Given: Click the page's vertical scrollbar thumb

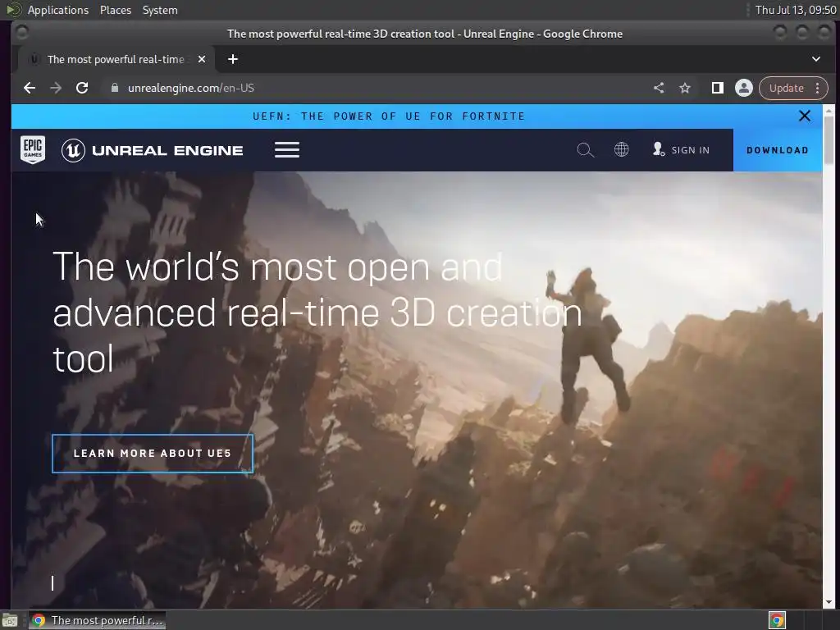Looking at the screenshot, I should [x=829, y=139].
